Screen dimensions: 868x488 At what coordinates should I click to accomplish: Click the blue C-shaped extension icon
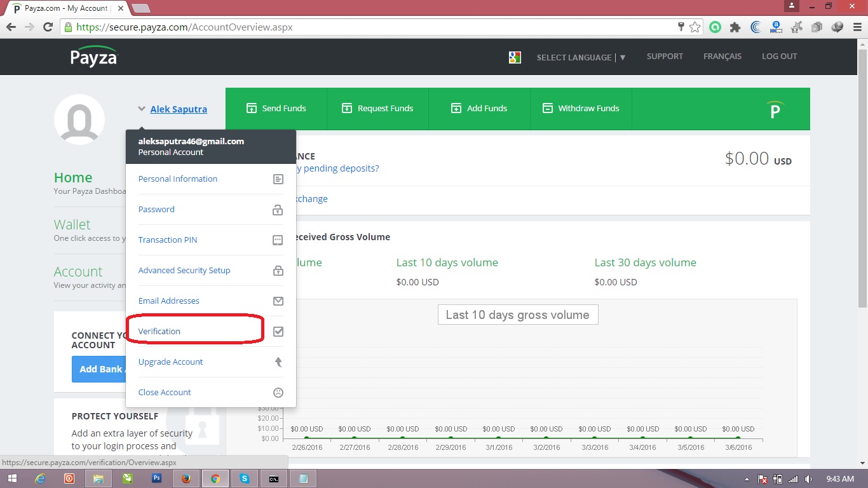tap(756, 27)
